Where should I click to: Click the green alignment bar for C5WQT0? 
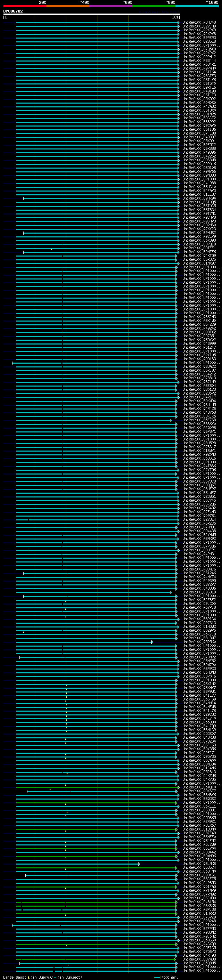(x=96, y=787)
